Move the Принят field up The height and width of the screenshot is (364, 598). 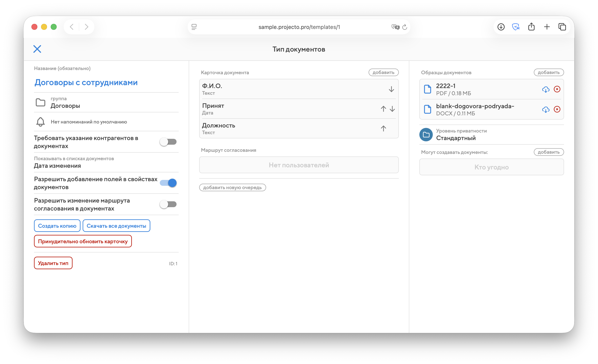point(383,109)
